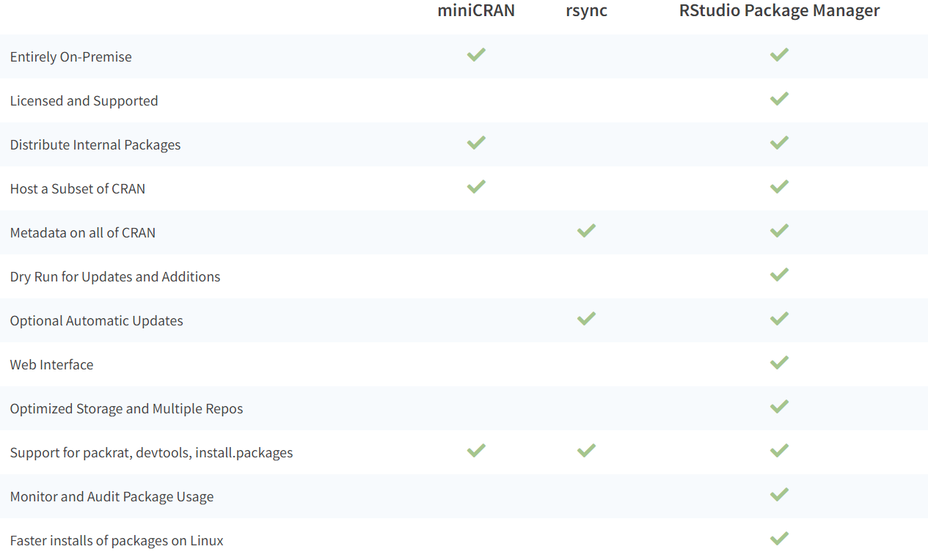The height and width of the screenshot is (560, 928).
Task: Click the RStudio Package Manager column header
Action: pos(779,11)
